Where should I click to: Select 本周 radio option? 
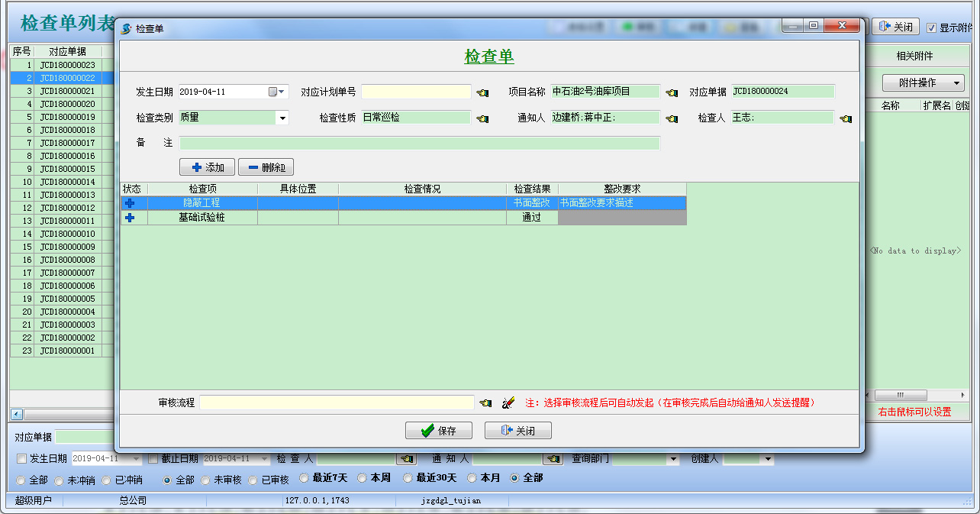click(363, 478)
